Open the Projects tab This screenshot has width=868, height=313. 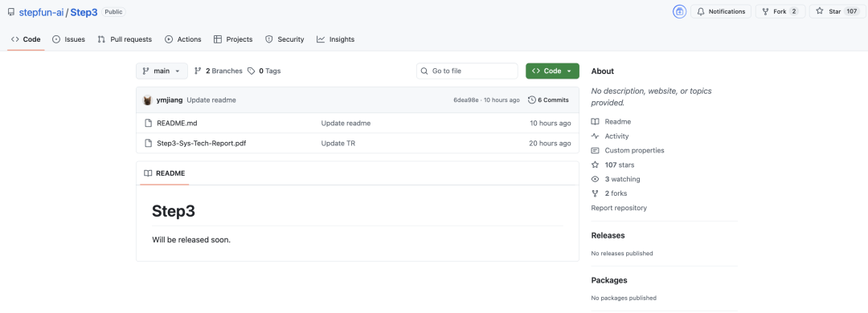233,39
